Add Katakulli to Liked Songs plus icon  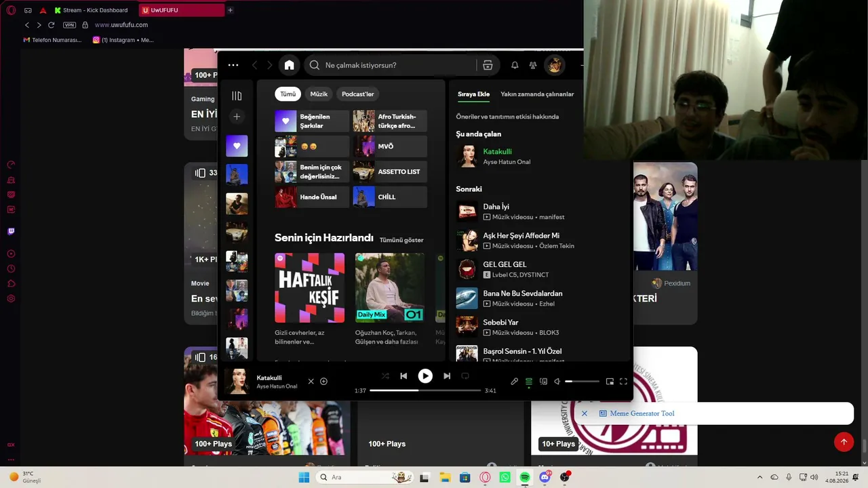coord(323,381)
